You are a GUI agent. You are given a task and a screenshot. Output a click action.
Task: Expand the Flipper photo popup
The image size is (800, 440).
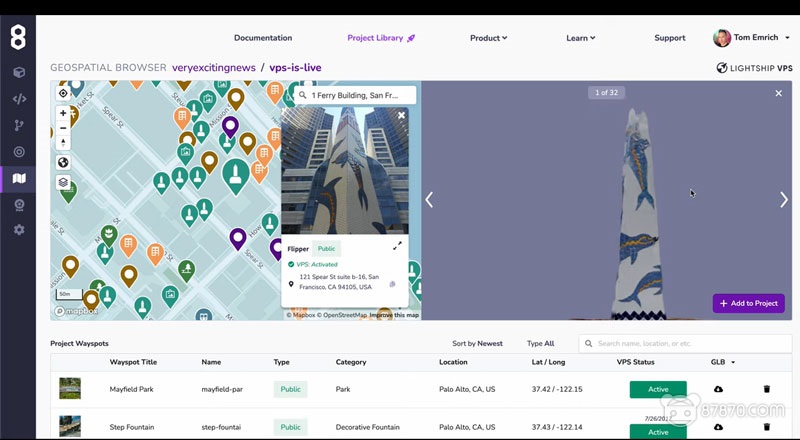coord(397,245)
